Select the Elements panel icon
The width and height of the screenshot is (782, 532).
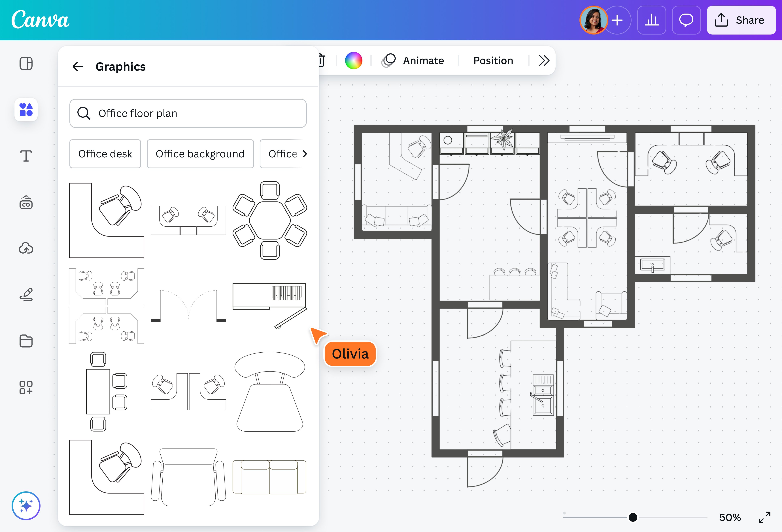(26, 110)
